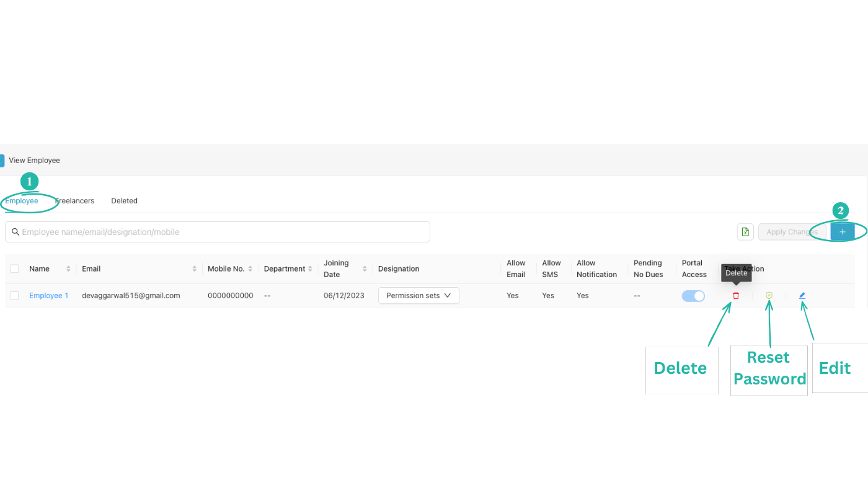Click the blue plus icon to add an employee
Screen dimensions: 868x496
tap(842, 231)
